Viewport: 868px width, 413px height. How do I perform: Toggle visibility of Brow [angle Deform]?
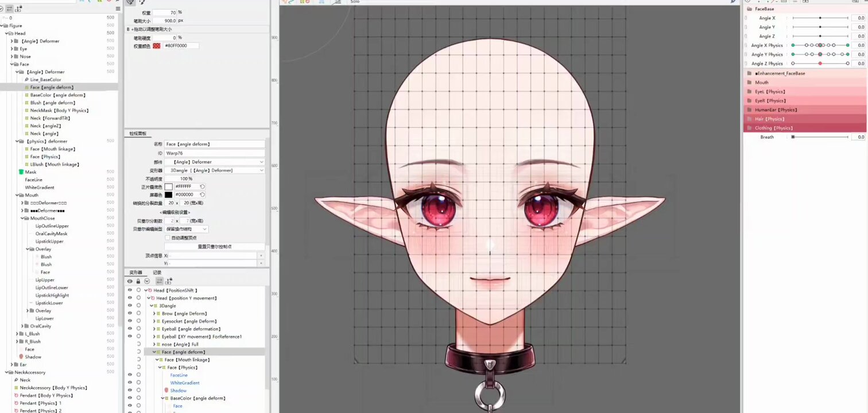pos(130,314)
